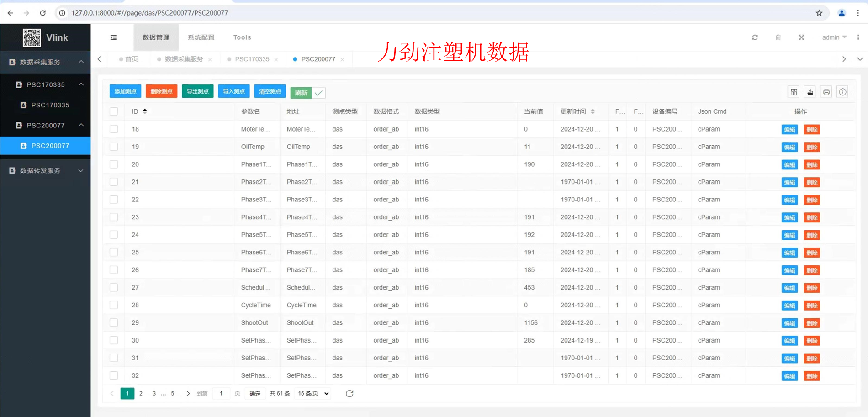Viewport: 868px width, 417px height.
Task: Click the table print icon
Action: pos(826,92)
